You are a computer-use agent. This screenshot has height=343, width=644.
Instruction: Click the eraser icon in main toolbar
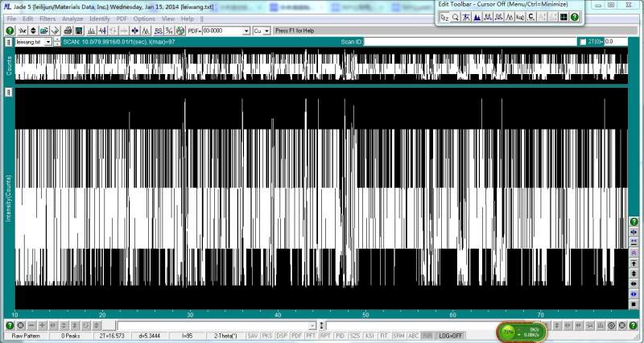pyautogui.click(x=55, y=31)
